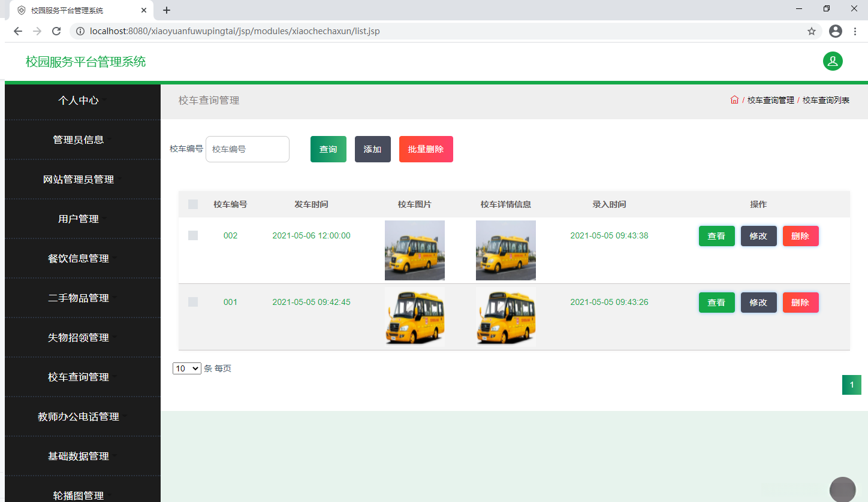Image resolution: width=868 pixels, height=502 pixels.
Task: Open a new browser tab
Action: pos(167,10)
